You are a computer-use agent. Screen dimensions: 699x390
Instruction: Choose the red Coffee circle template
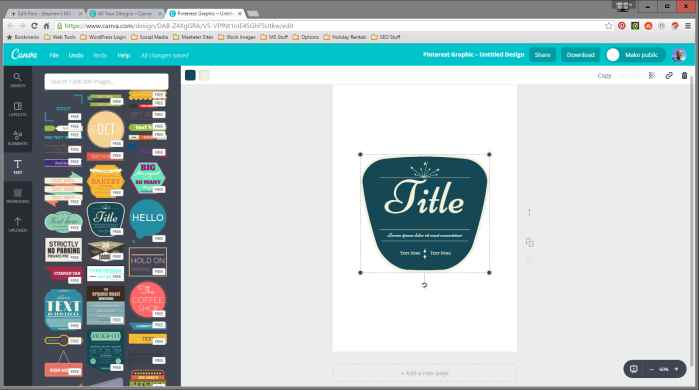148,300
